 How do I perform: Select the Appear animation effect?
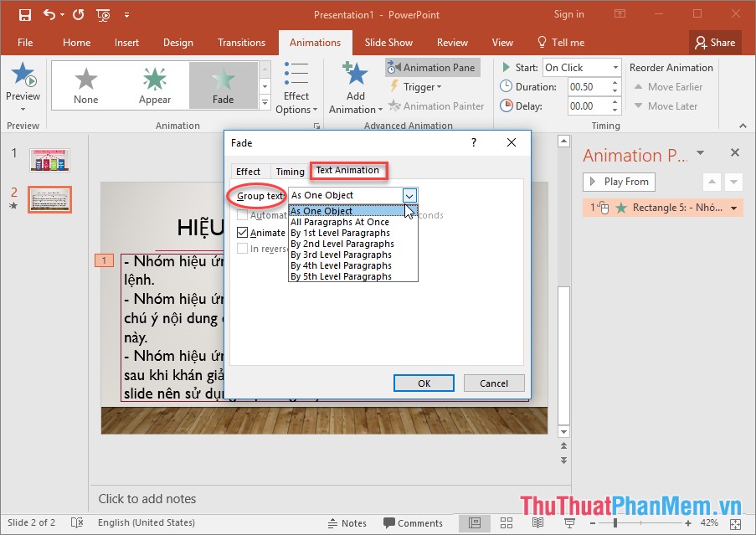tap(155, 84)
